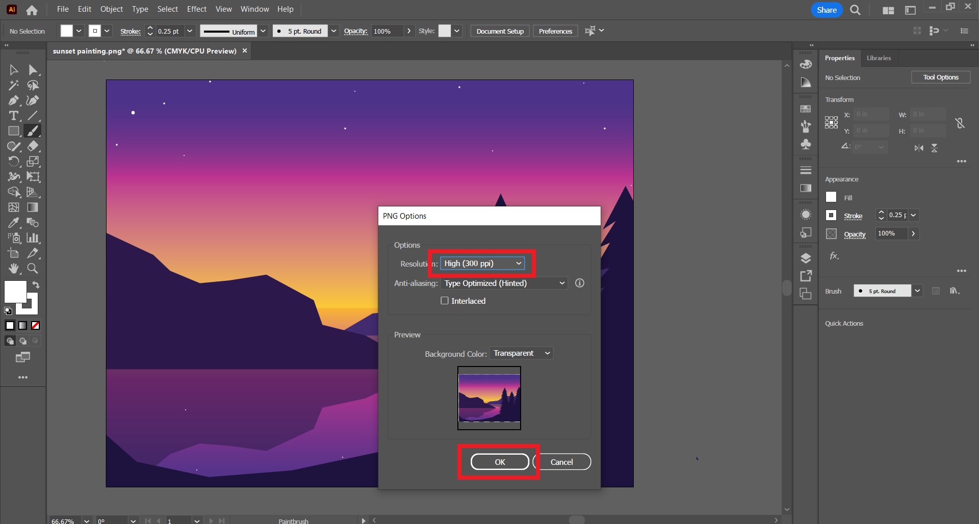This screenshot has width=980, height=524.
Task: Select the Paintbrush tool
Action: click(33, 131)
